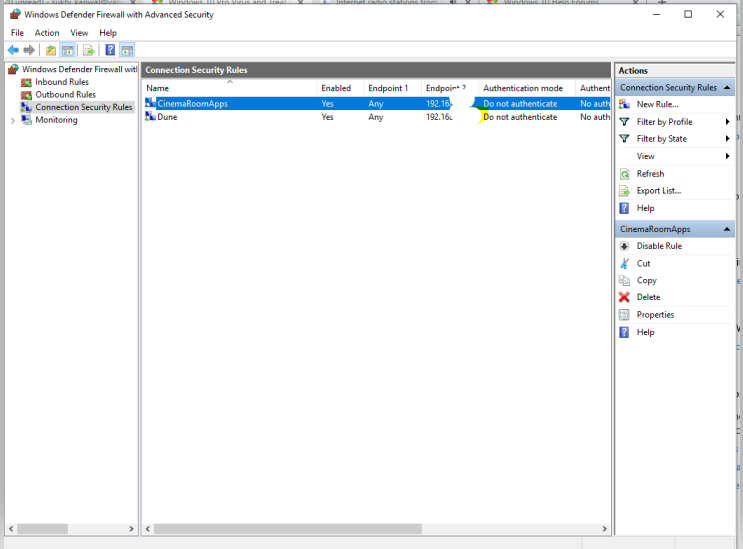
Task: Click the Back arrow toolbar icon
Action: point(13,50)
